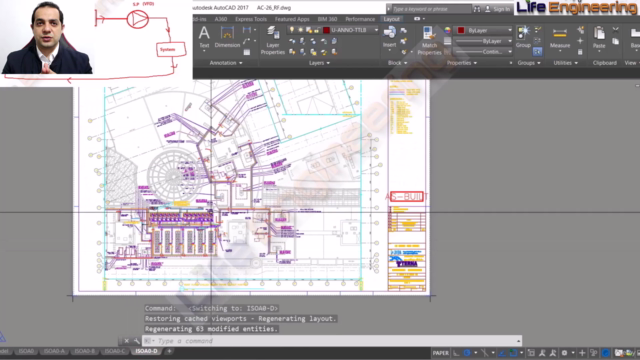Toggle layer on/off lightbulb icon
This screenshot has height=360, width=640.
click(x=292, y=30)
